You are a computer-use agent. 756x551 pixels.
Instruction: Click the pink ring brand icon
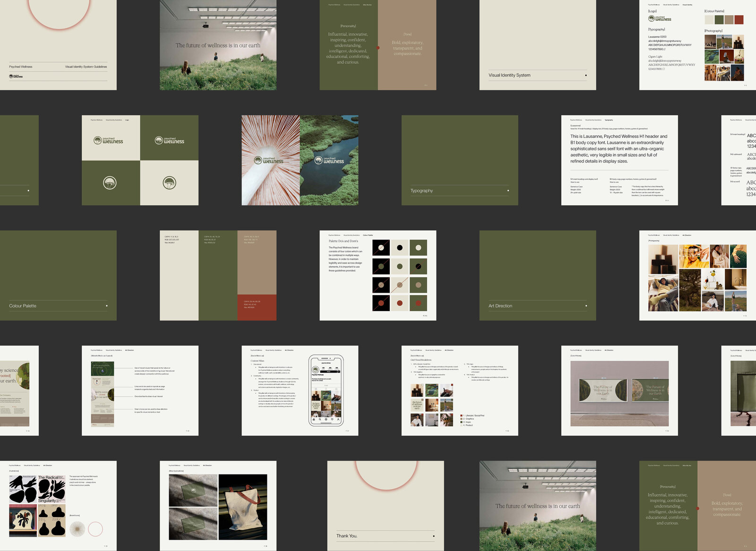point(95,529)
